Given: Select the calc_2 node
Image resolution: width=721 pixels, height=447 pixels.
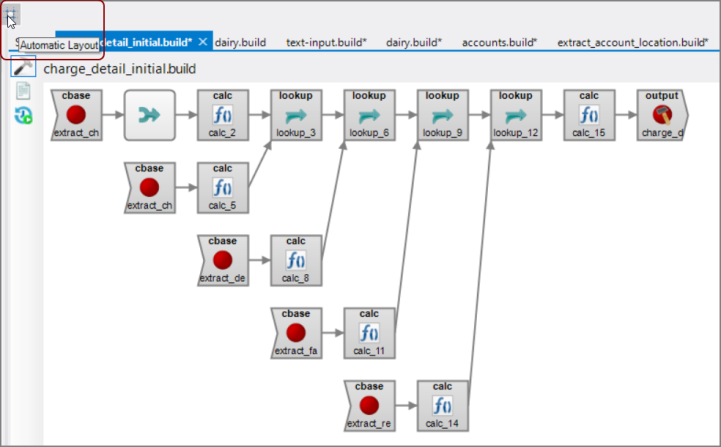Looking at the screenshot, I should click(x=222, y=115).
